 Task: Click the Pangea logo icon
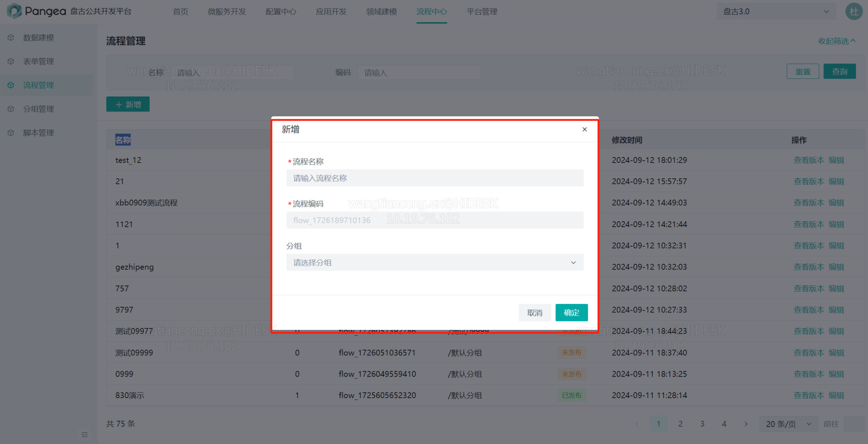coord(14,11)
